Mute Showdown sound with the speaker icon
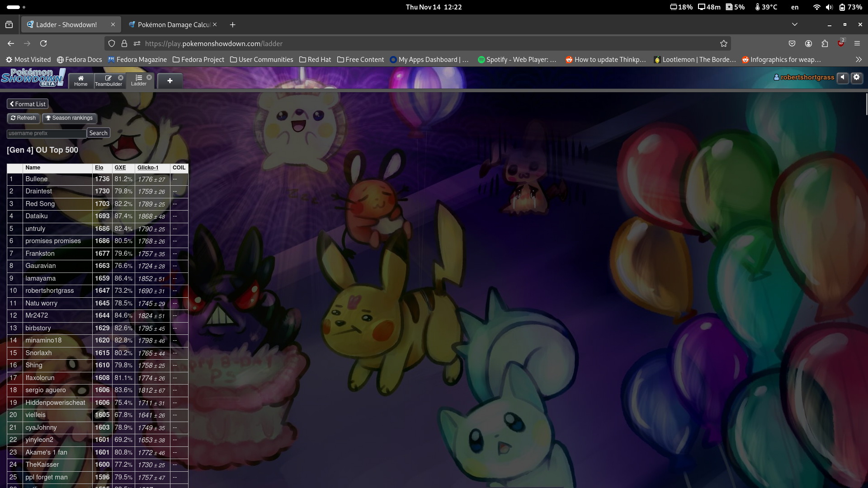This screenshot has height=488, width=868. click(x=843, y=77)
